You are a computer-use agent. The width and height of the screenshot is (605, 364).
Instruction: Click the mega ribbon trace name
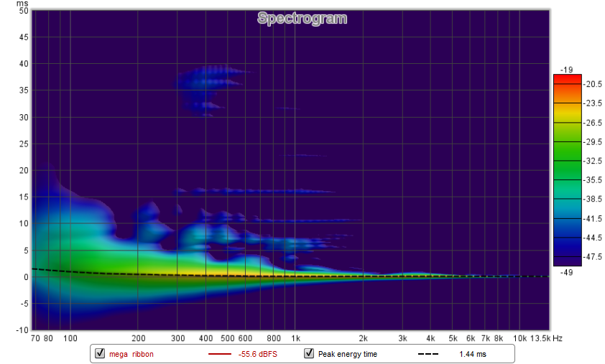point(131,354)
